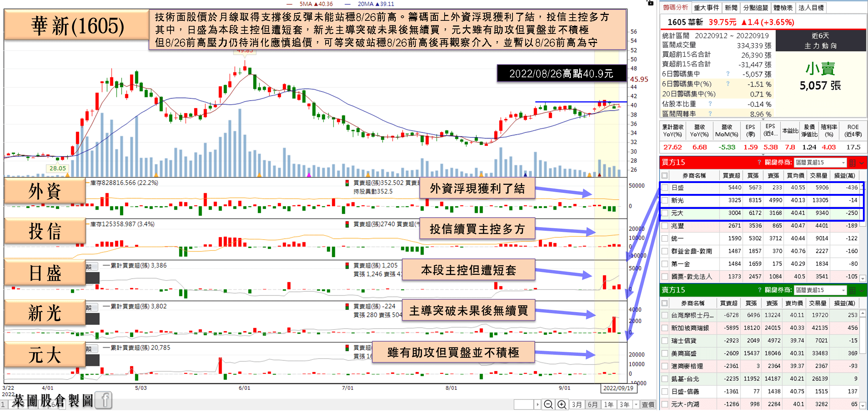
Task: Tick the checkbox for 群益金鼎-敦南 row
Action: click(665, 252)
